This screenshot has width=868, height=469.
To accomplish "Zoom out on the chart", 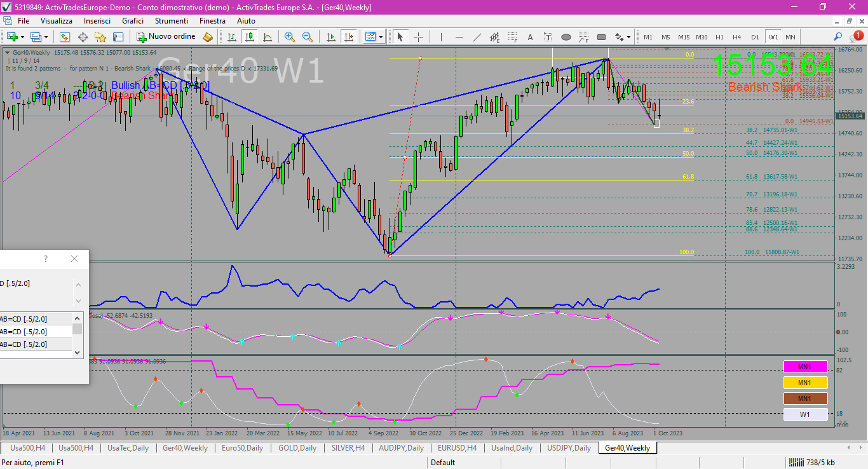I will coord(308,37).
